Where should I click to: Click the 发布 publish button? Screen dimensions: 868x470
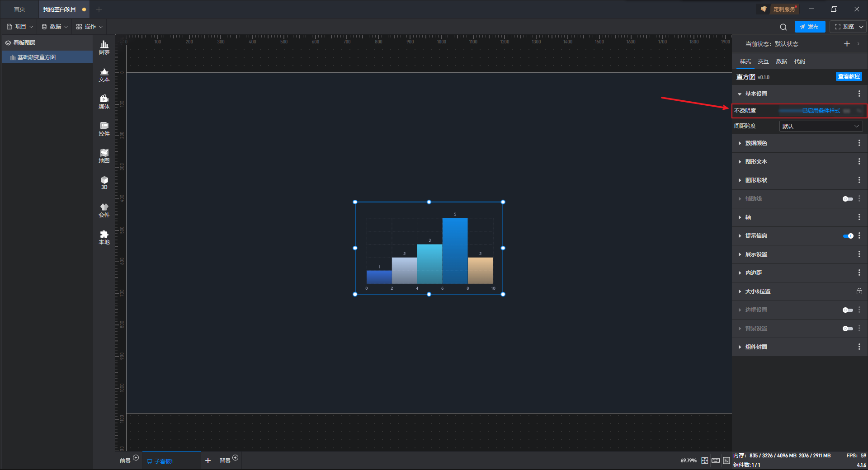point(810,27)
